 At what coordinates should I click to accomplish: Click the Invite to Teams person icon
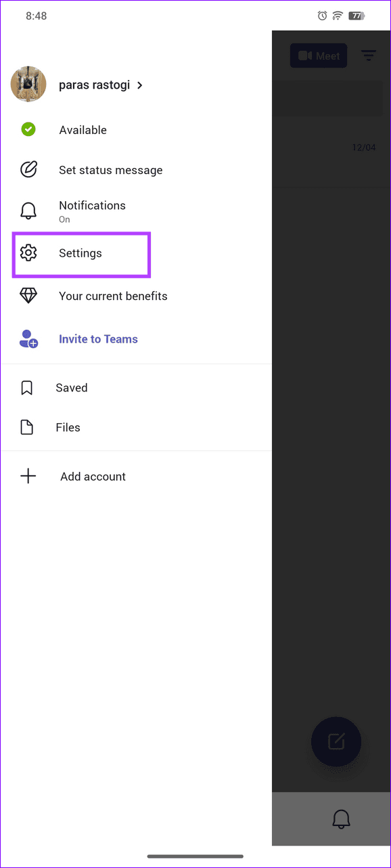28,339
